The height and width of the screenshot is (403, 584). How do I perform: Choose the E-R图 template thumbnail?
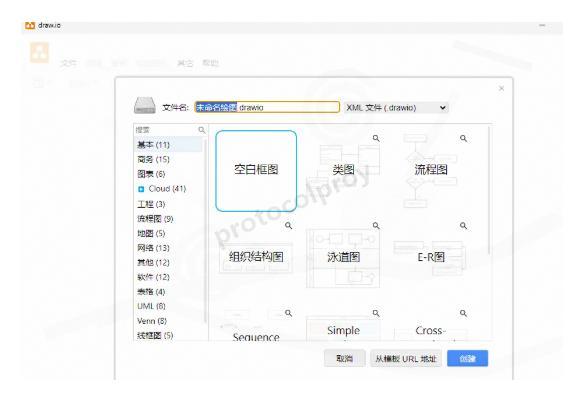(x=431, y=257)
